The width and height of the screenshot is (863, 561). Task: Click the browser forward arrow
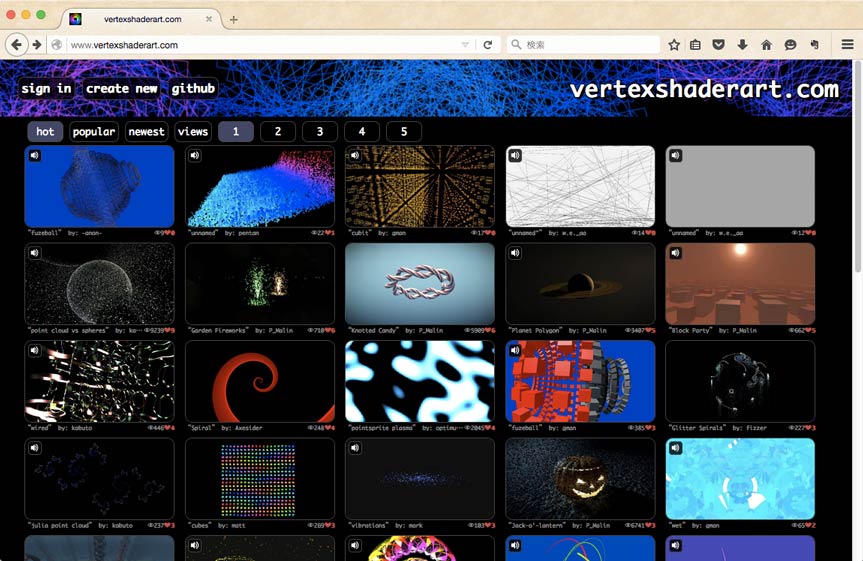tap(37, 45)
